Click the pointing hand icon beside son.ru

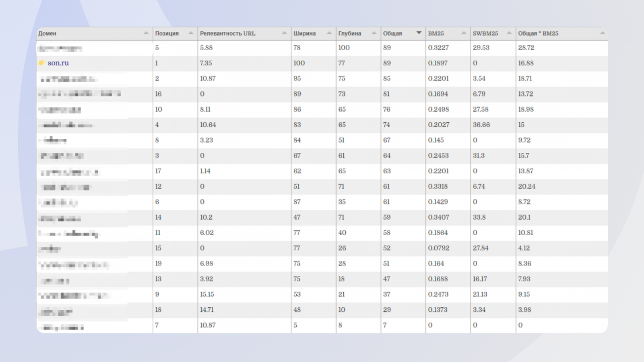click(x=42, y=63)
